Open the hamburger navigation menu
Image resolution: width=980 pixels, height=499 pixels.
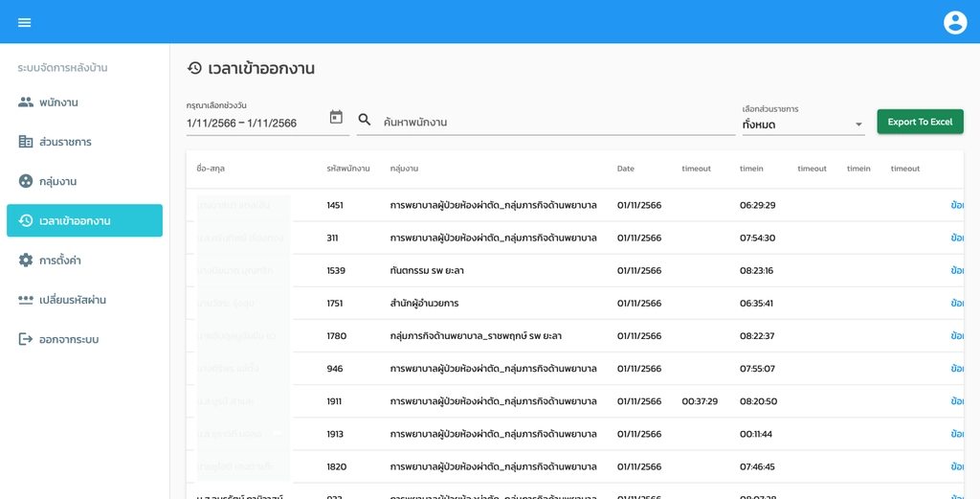pos(25,22)
